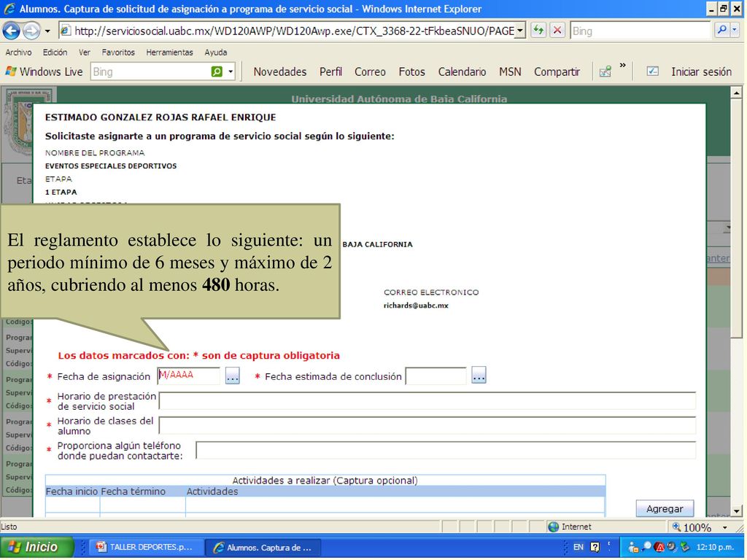Click the Internet zone globe icon in status bar
This screenshot has width=747, height=560.
553,526
